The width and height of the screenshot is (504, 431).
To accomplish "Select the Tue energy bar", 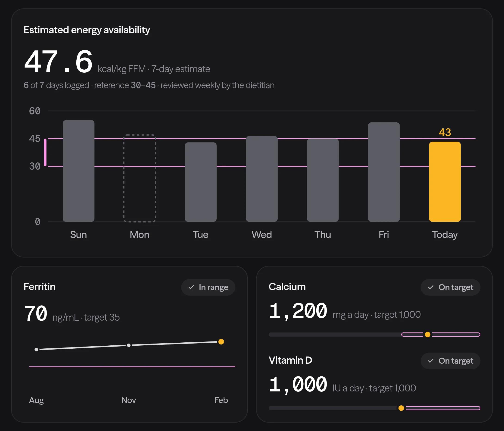I will (201, 182).
